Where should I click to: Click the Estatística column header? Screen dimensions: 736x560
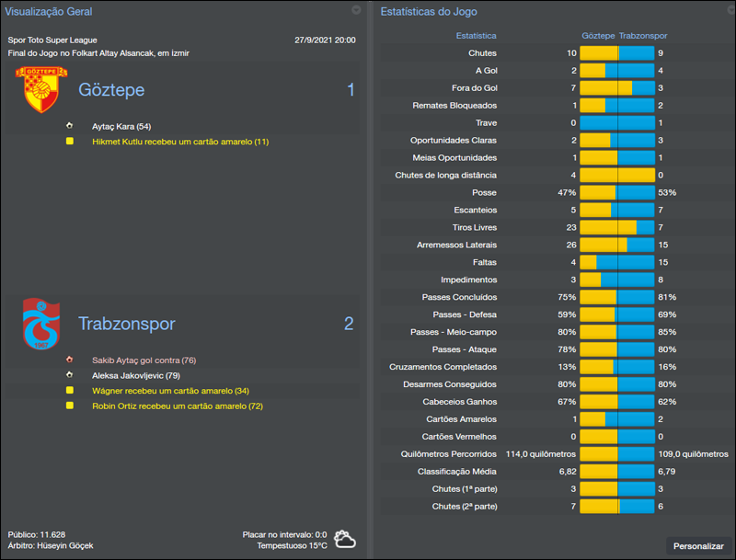[x=477, y=35]
